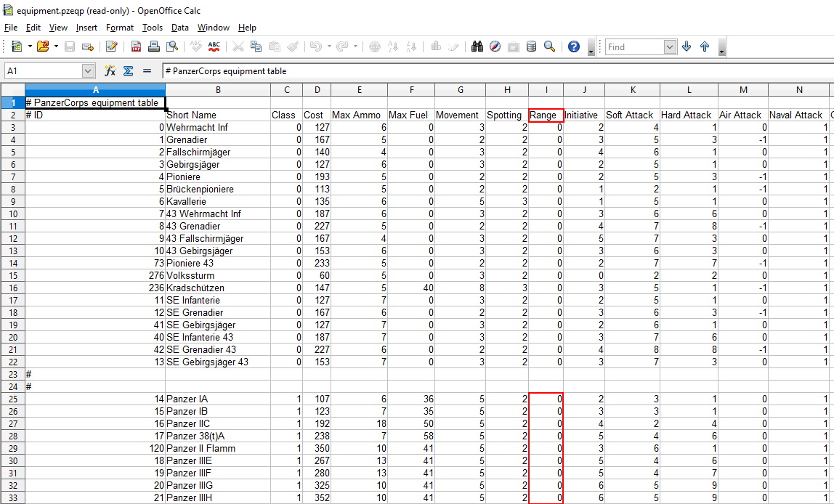The width and height of the screenshot is (834, 504).
Task: Expand Standard toolbar overflow arrow
Action: [591, 47]
